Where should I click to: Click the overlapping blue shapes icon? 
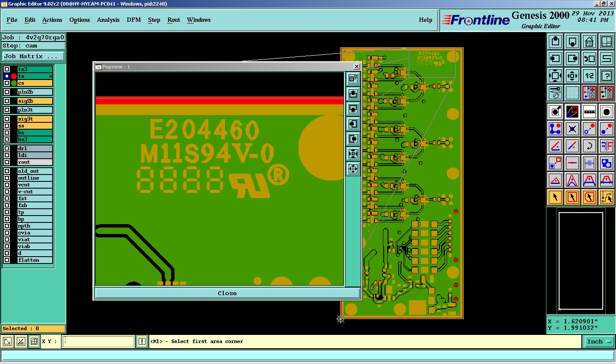click(607, 163)
